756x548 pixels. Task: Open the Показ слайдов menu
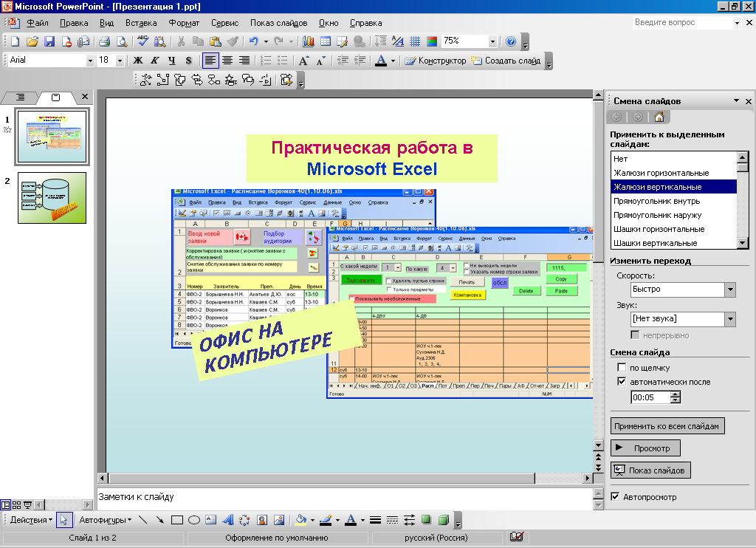pos(278,23)
